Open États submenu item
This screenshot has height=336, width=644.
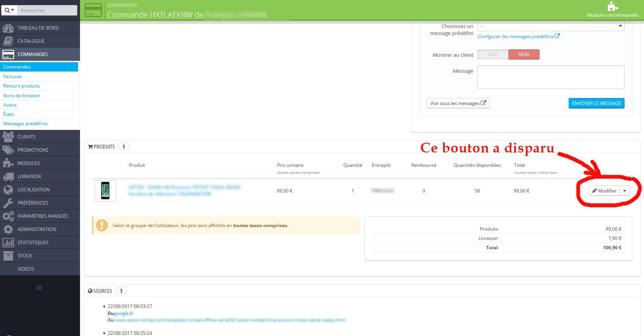(9, 114)
